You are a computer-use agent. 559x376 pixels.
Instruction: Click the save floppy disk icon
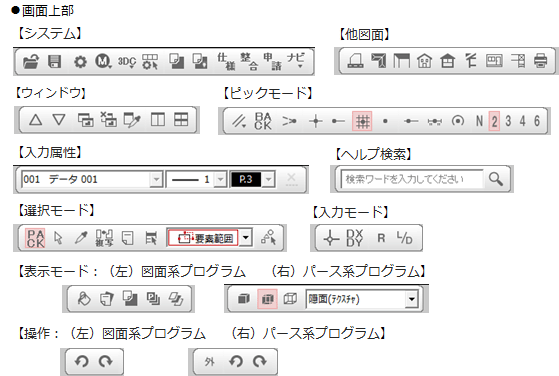pos(55,62)
